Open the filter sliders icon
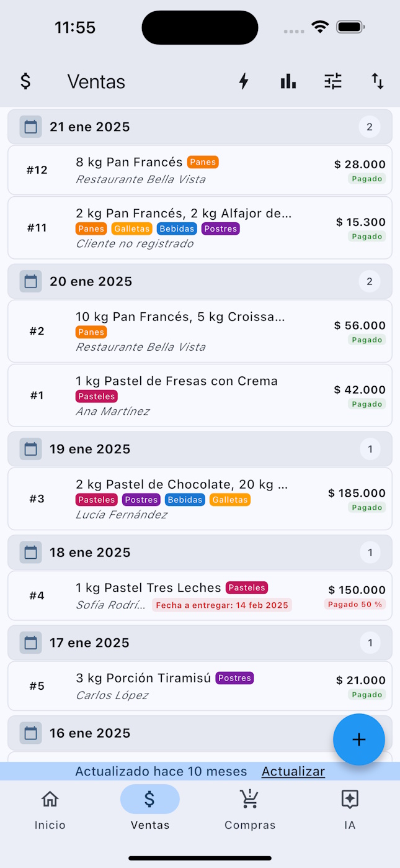The height and width of the screenshot is (868, 400). point(333,81)
